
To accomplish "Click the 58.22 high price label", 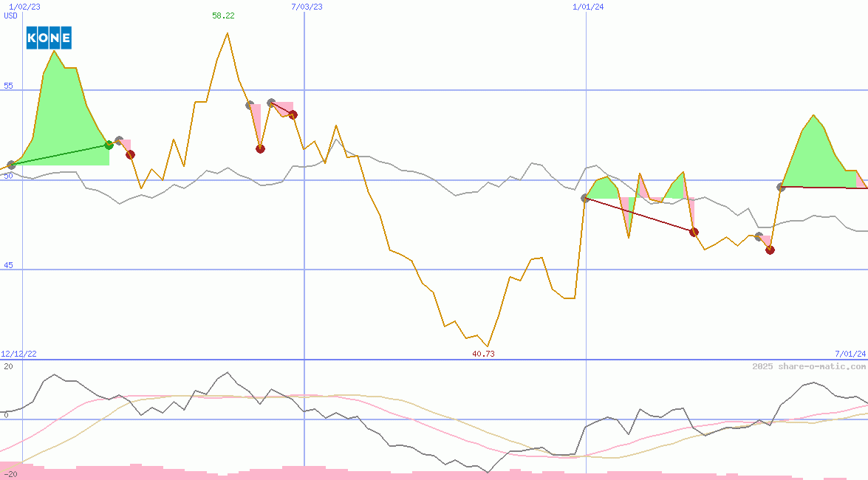I will [x=223, y=16].
